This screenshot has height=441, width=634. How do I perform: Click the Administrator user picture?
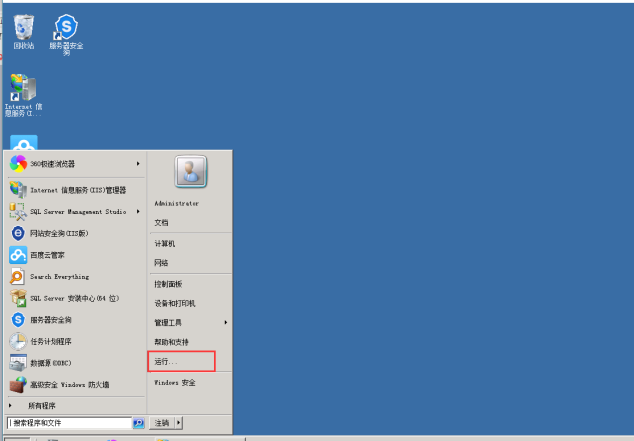[191, 171]
